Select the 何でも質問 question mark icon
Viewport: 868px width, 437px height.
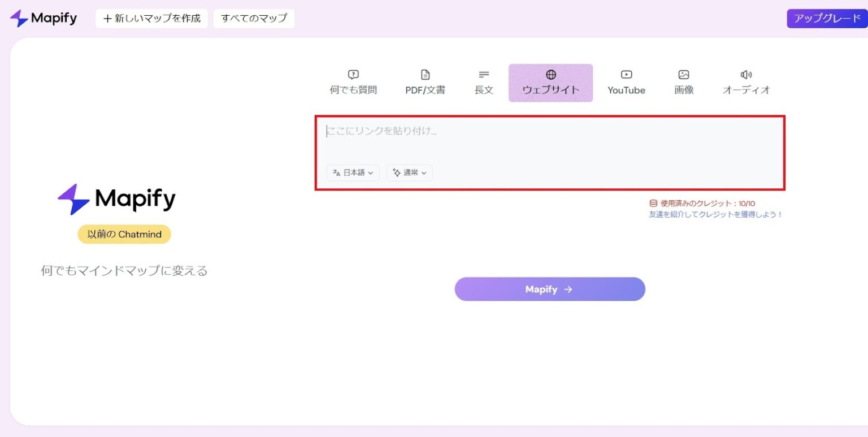coord(352,74)
